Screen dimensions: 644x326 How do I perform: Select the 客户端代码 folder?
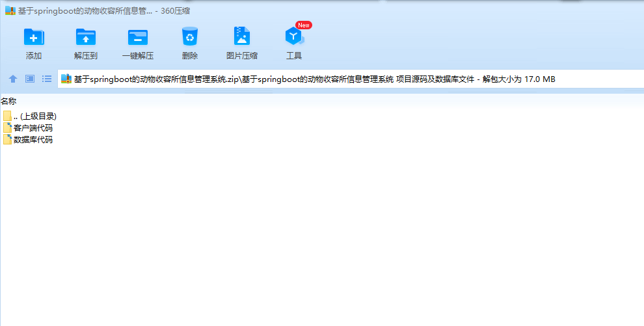click(28, 128)
